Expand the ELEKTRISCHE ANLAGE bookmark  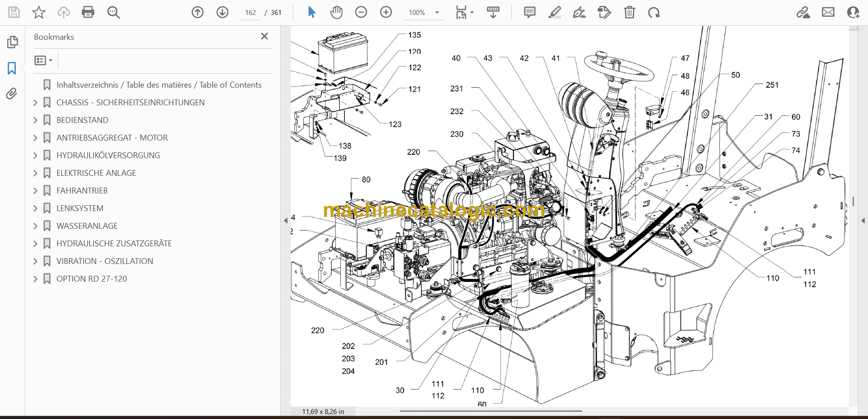[35, 173]
